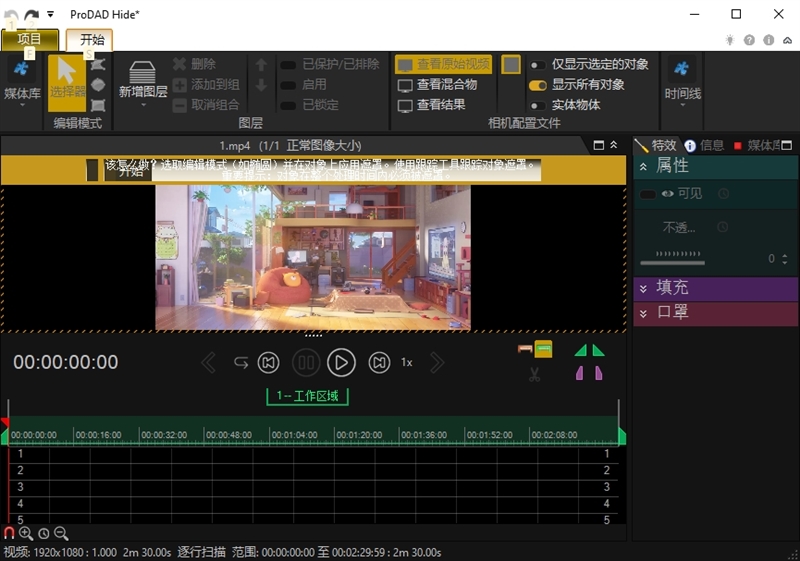Toggle 已保护/已排除 switch
This screenshot has height=561, width=800.
pyautogui.click(x=288, y=65)
